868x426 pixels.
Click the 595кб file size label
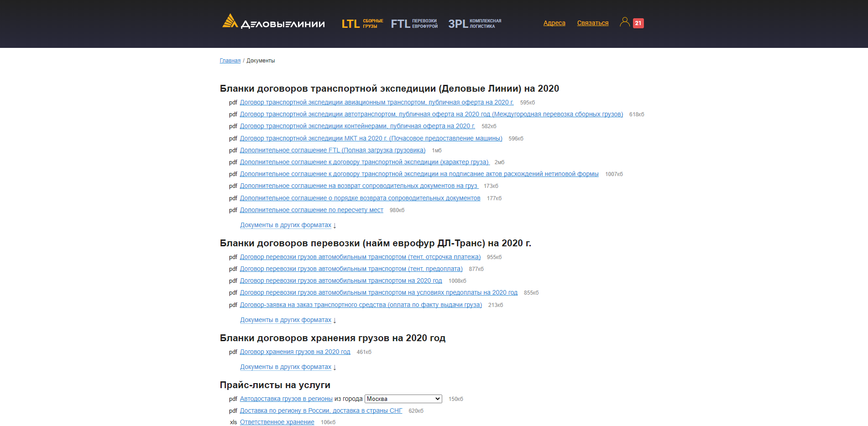528,103
